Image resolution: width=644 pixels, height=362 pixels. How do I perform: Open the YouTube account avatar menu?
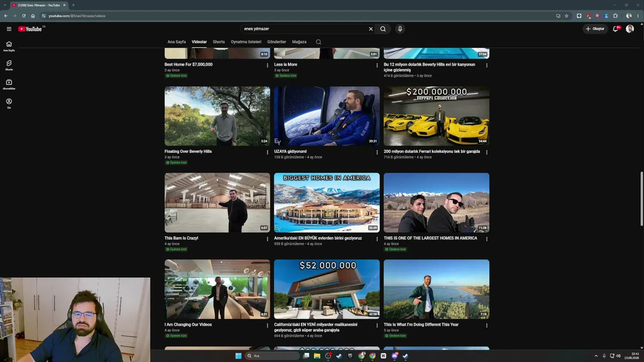(x=630, y=29)
